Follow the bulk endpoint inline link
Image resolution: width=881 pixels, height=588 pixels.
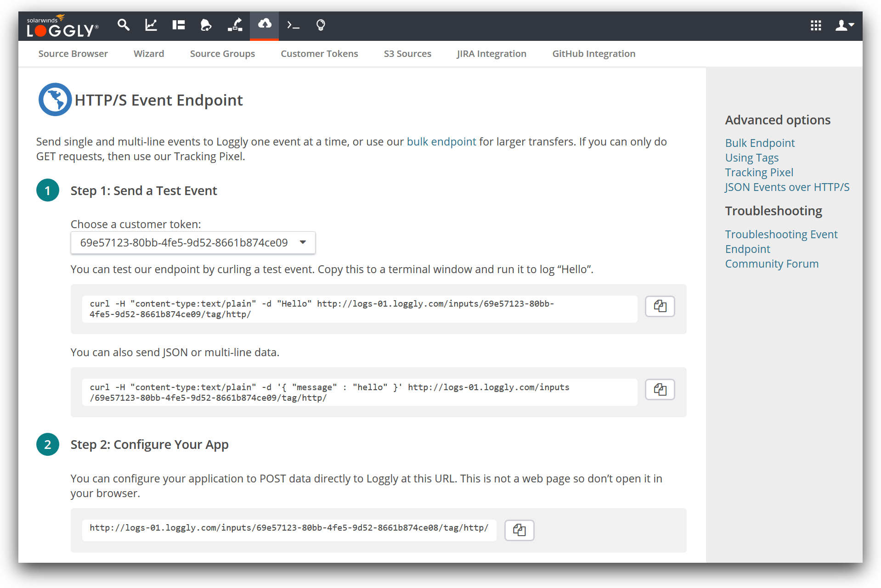[x=441, y=142]
